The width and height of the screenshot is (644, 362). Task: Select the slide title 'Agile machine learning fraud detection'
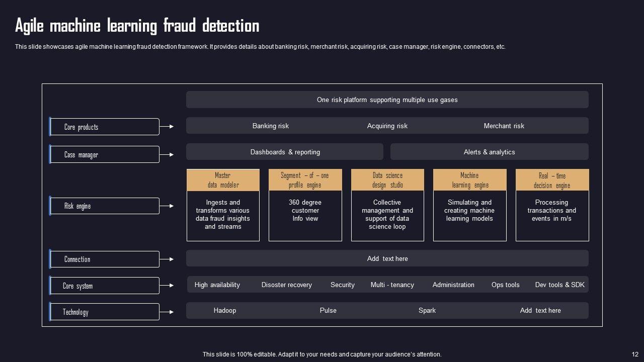(137, 26)
